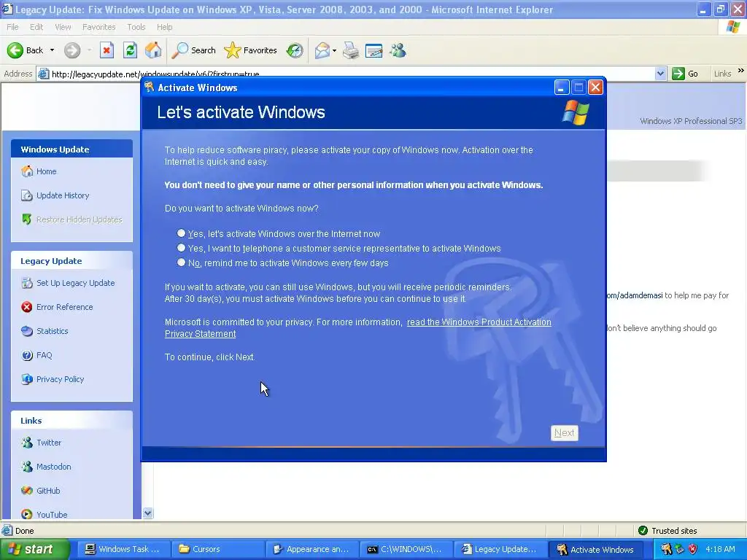The height and width of the screenshot is (560, 747).
Task: Open the Edit menu
Action: pos(36,27)
